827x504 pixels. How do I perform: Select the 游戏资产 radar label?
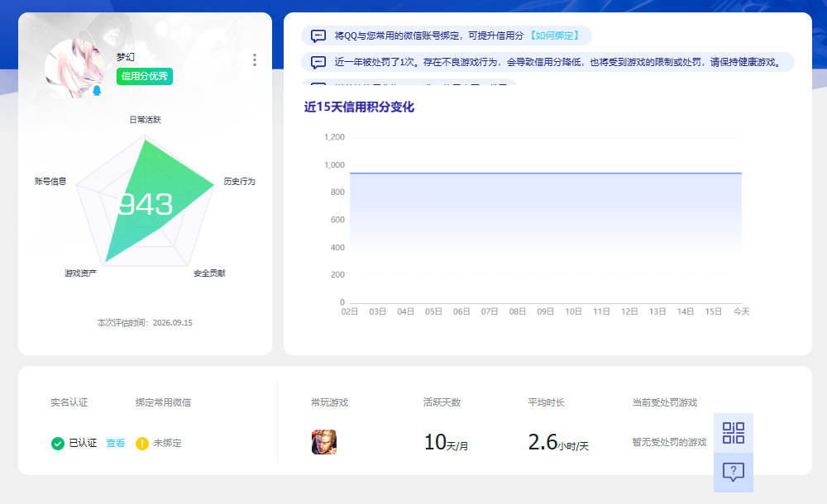[x=81, y=273]
